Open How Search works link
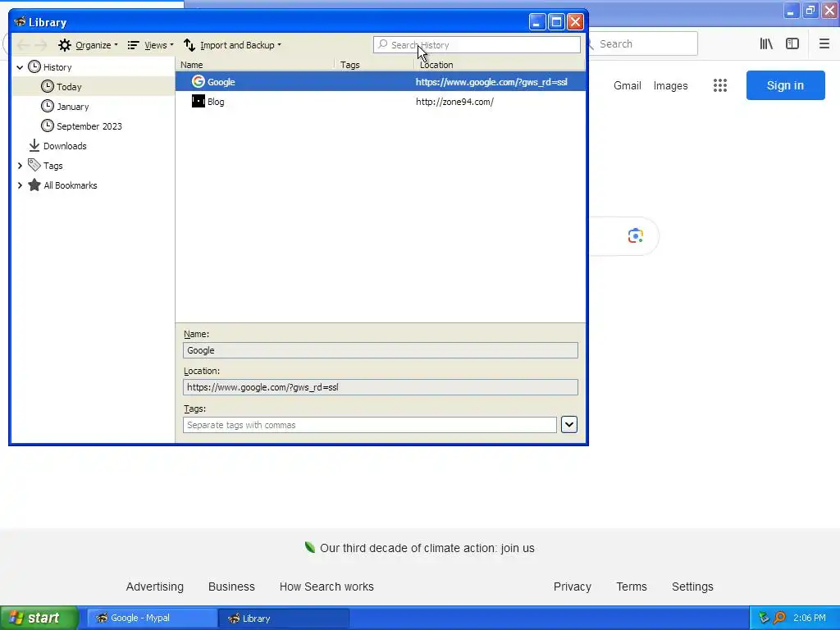840x630 pixels. [326, 587]
